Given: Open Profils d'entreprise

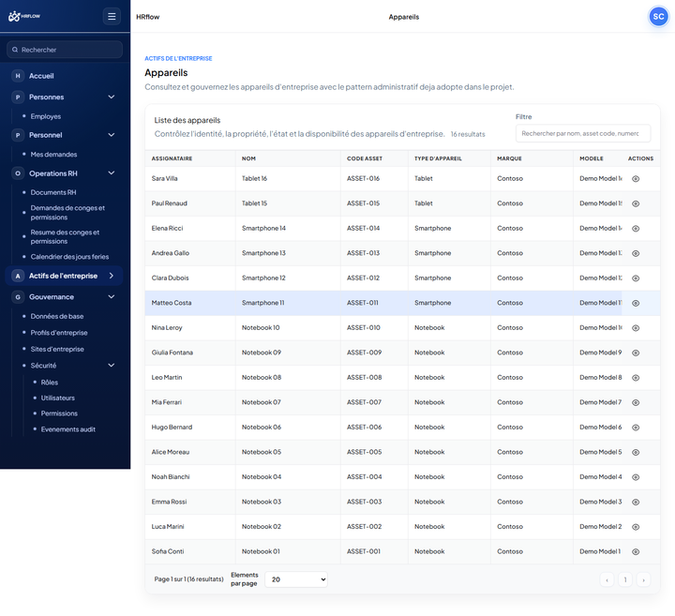Looking at the screenshot, I should pos(59,333).
